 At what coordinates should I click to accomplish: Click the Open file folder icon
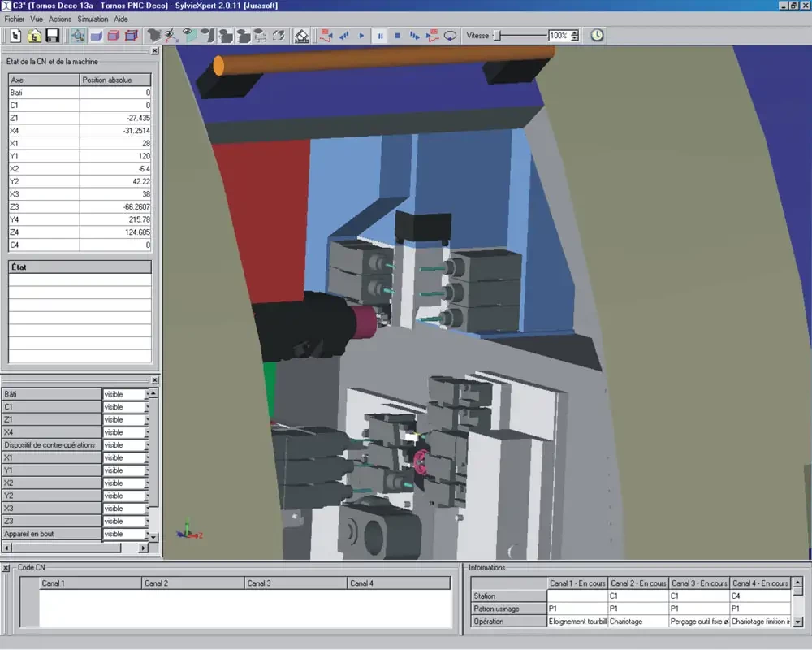[34, 36]
